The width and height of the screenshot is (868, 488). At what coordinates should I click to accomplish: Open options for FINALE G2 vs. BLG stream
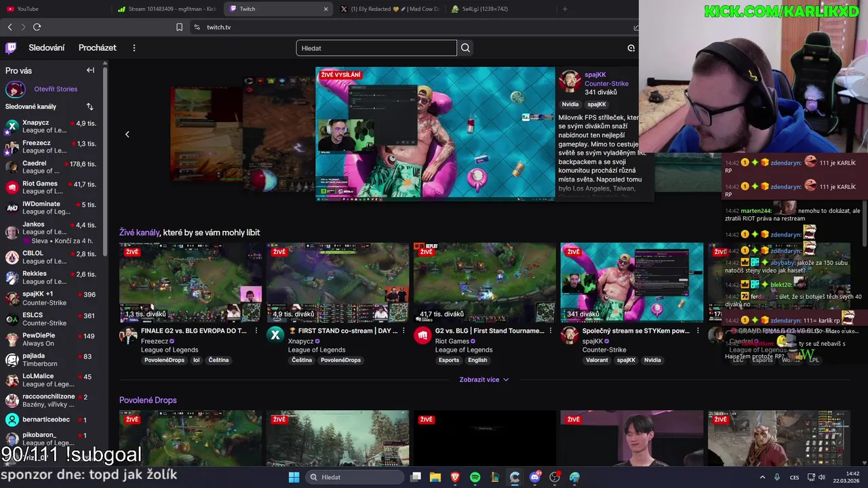(256, 331)
